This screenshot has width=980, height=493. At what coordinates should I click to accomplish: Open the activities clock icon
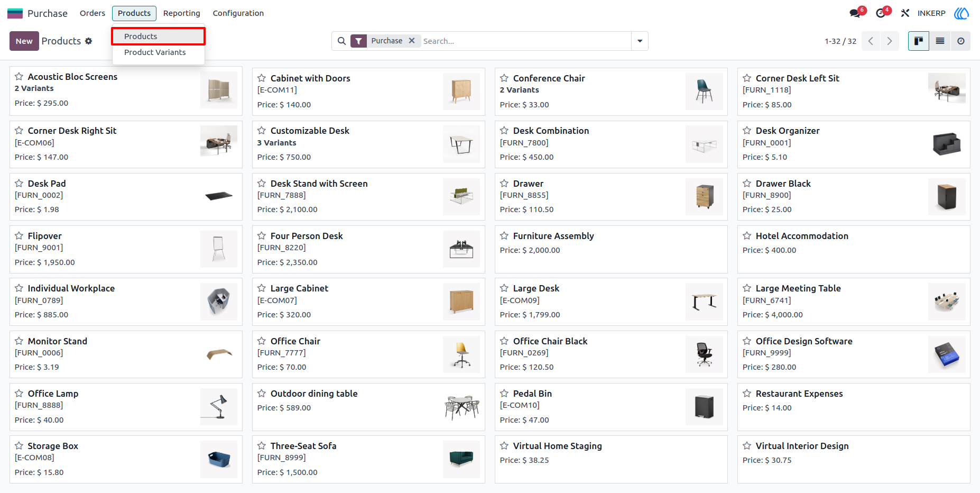(881, 13)
